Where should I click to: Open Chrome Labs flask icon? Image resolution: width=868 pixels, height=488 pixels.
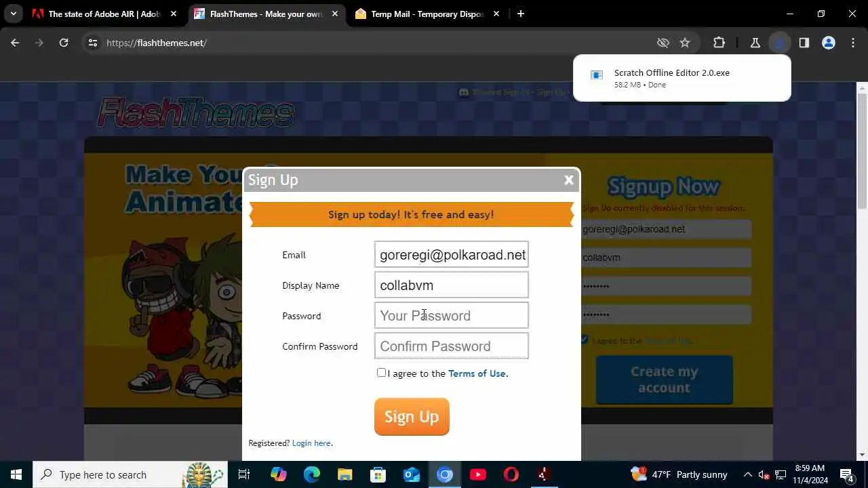(755, 43)
